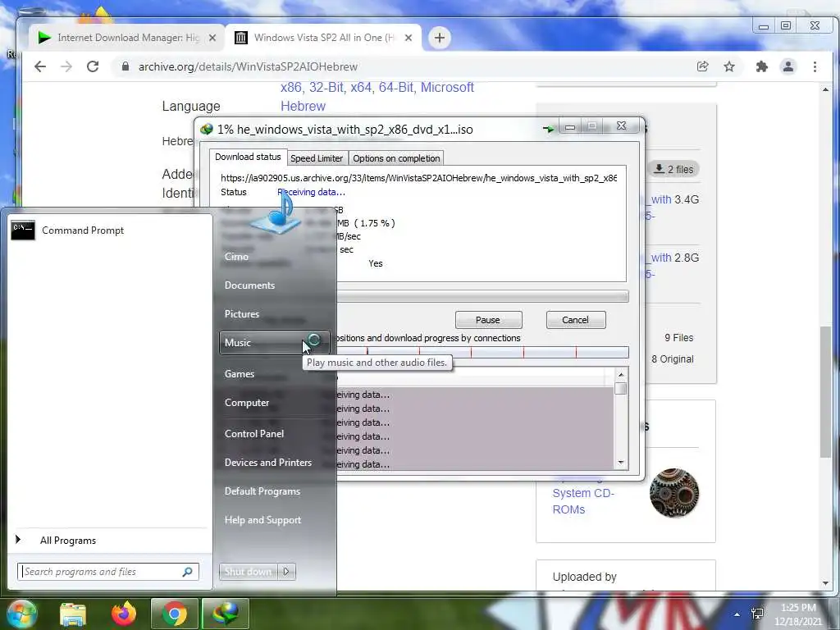
Task: Open Documents from Start menu
Action: point(249,285)
